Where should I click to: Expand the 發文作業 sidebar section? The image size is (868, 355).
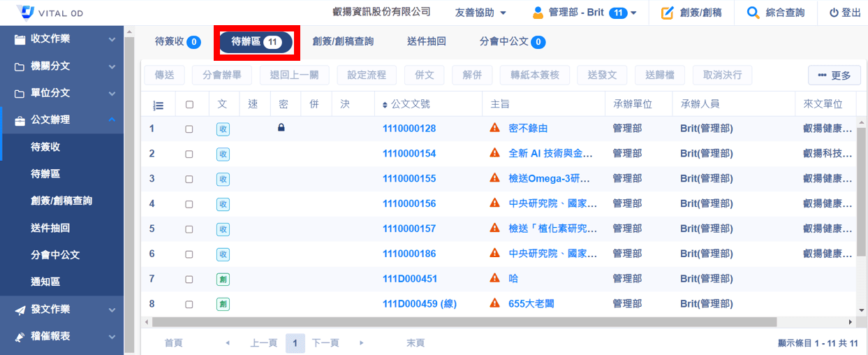pyautogui.click(x=61, y=309)
